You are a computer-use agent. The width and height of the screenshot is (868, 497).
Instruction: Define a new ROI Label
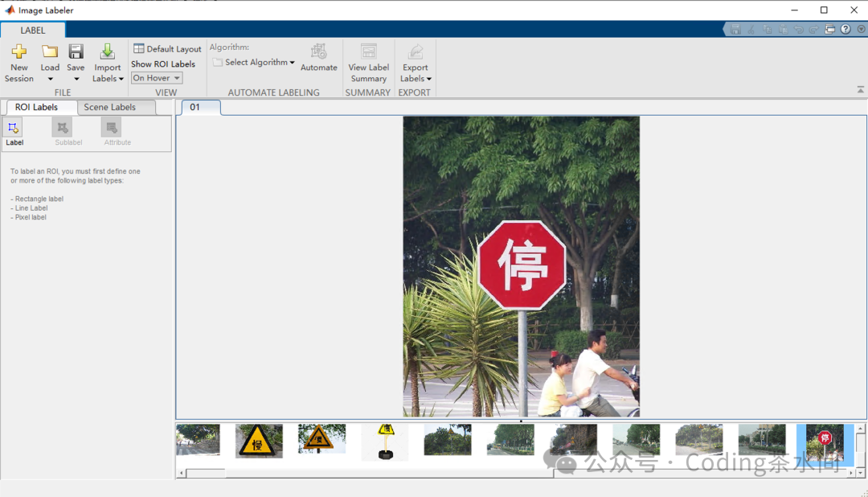point(14,133)
